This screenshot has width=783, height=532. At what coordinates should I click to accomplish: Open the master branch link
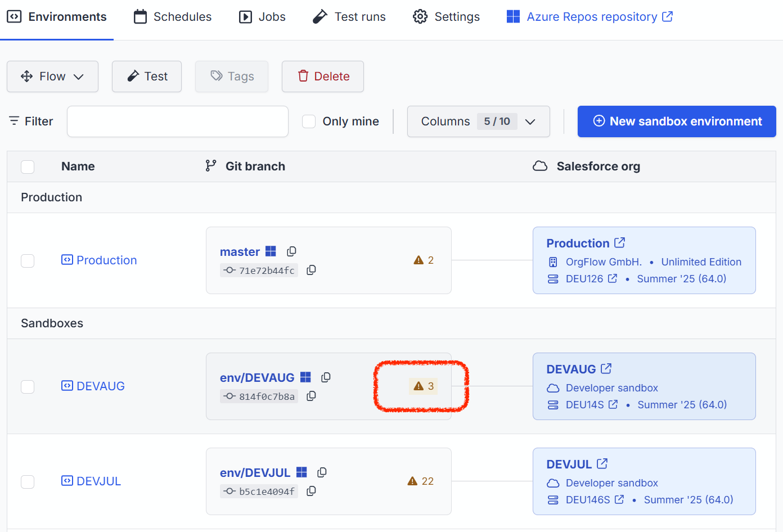pos(240,252)
